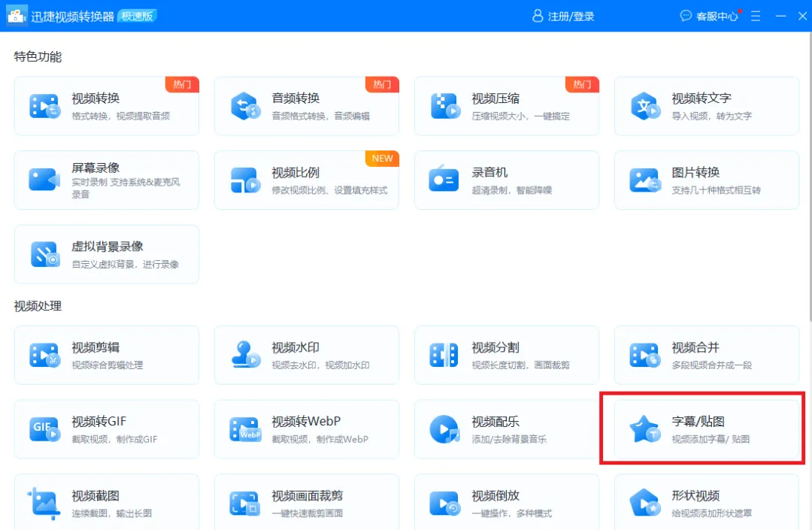
Task: Click the 字幕/贴图 card title
Action: [x=698, y=421]
